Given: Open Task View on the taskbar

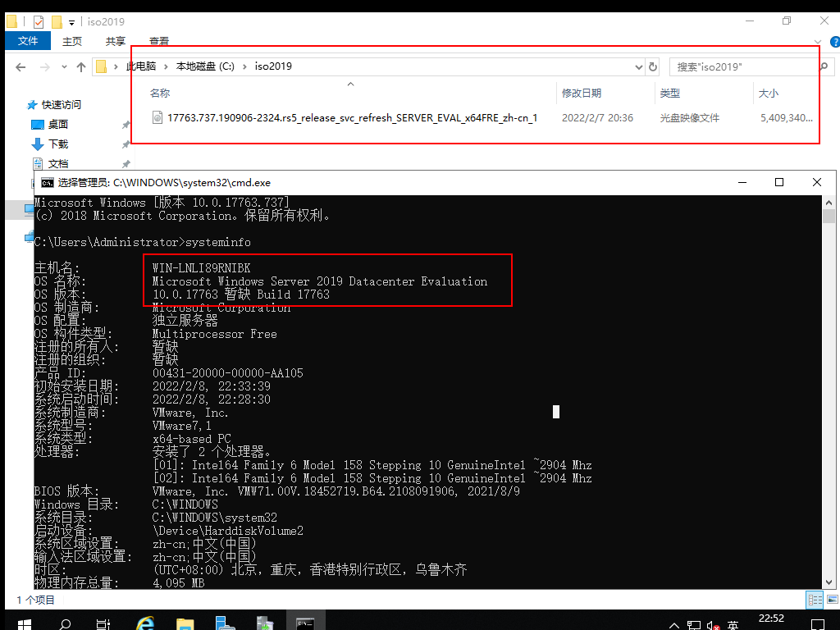Looking at the screenshot, I should click(103, 624).
